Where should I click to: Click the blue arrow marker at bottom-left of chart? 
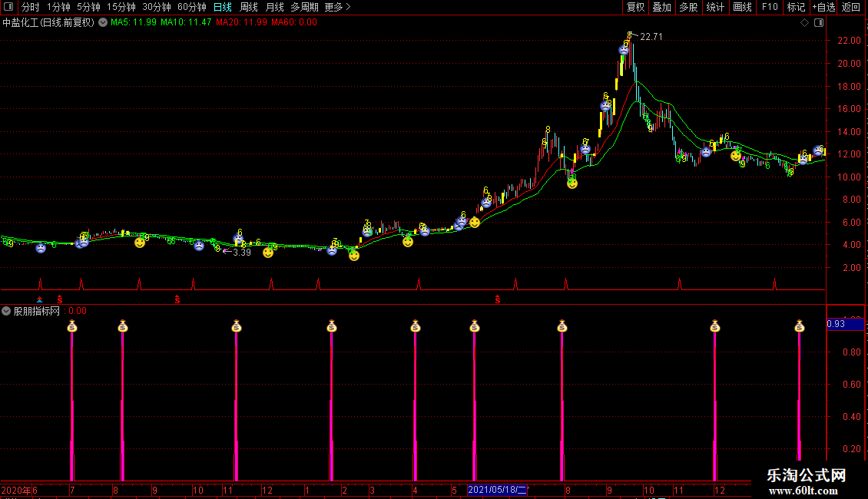[x=39, y=300]
